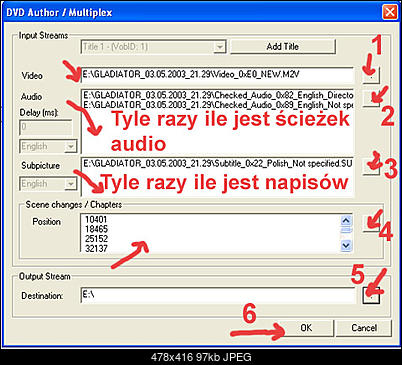The image size is (402, 365).
Task: Click the Video file path field
Action: (x=217, y=75)
